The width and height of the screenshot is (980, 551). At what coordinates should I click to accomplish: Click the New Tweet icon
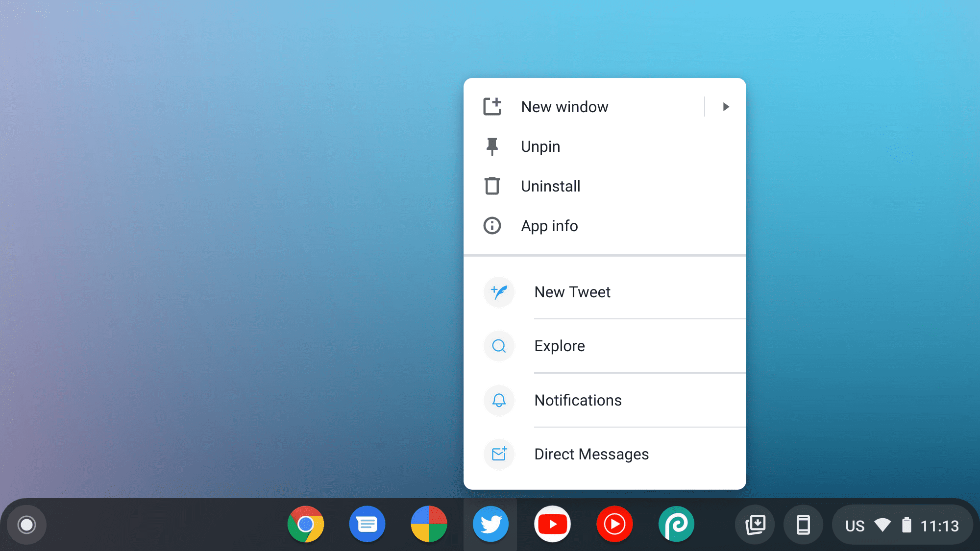click(x=499, y=291)
